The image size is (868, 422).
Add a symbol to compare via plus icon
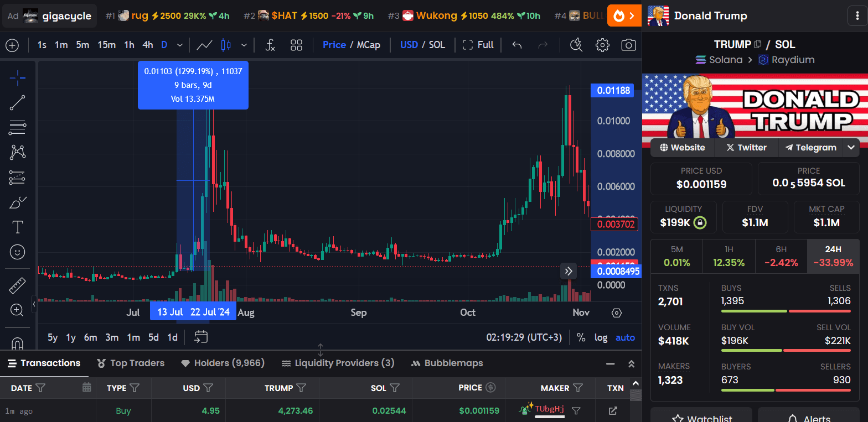[12, 45]
